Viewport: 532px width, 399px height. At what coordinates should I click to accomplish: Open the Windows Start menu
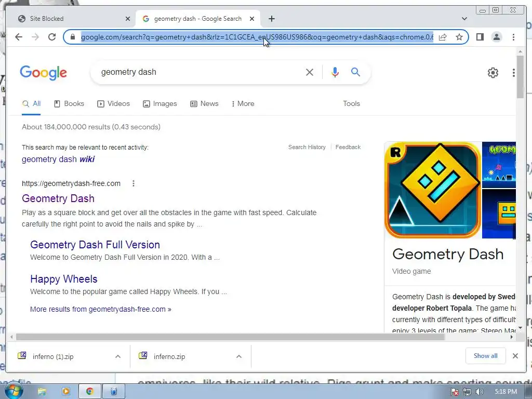(x=14, y=391)
